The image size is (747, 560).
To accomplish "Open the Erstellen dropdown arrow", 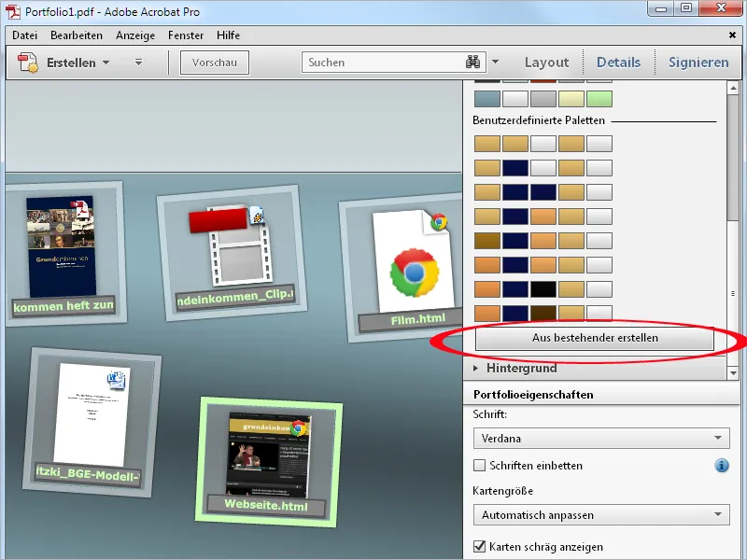I will pos(106,63).
